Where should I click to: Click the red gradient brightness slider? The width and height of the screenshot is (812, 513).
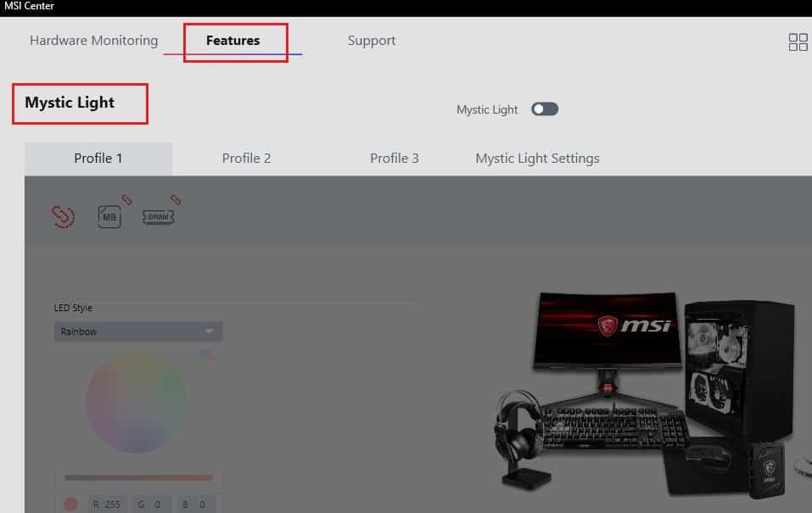click(138, 477)
